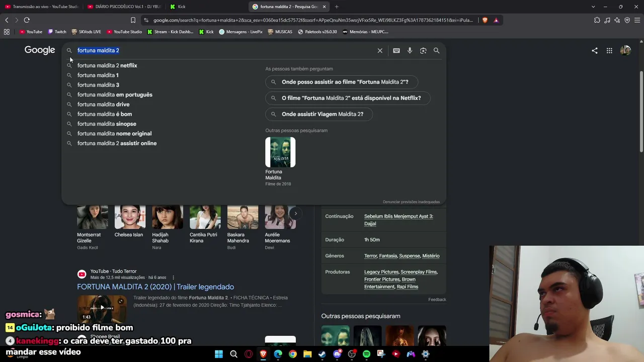Open the Google share icon

[595, 50]
